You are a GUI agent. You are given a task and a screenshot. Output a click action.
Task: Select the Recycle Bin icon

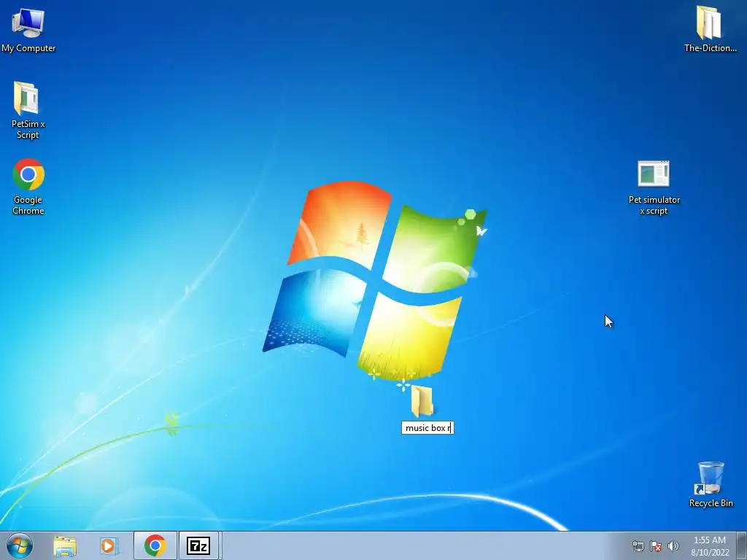tap(711, 478)
